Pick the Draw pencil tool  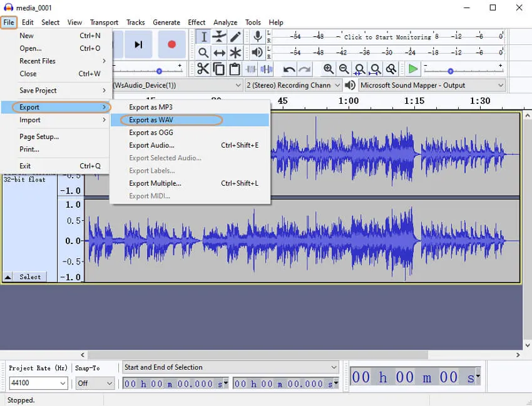(x=235, y=37)
